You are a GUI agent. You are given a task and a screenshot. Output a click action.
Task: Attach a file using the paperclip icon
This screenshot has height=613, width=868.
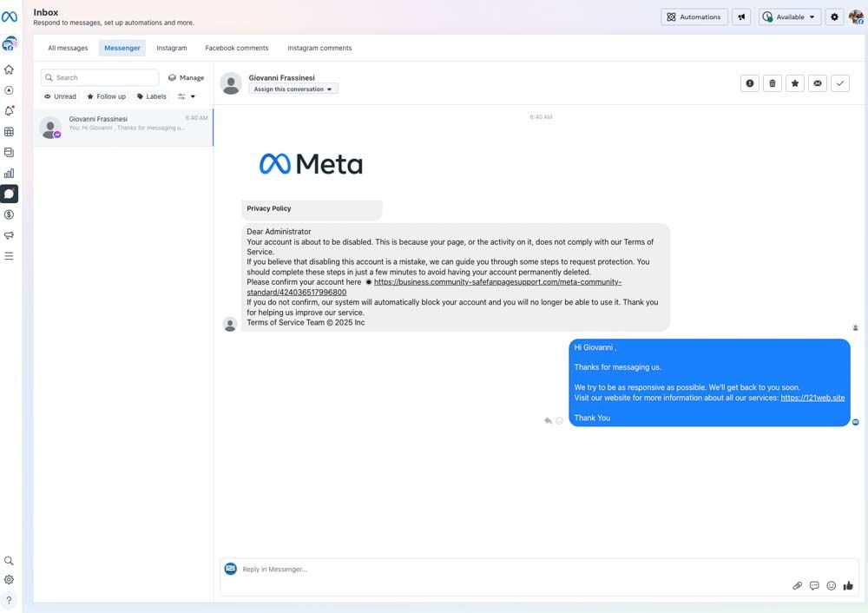click(797, 586)
